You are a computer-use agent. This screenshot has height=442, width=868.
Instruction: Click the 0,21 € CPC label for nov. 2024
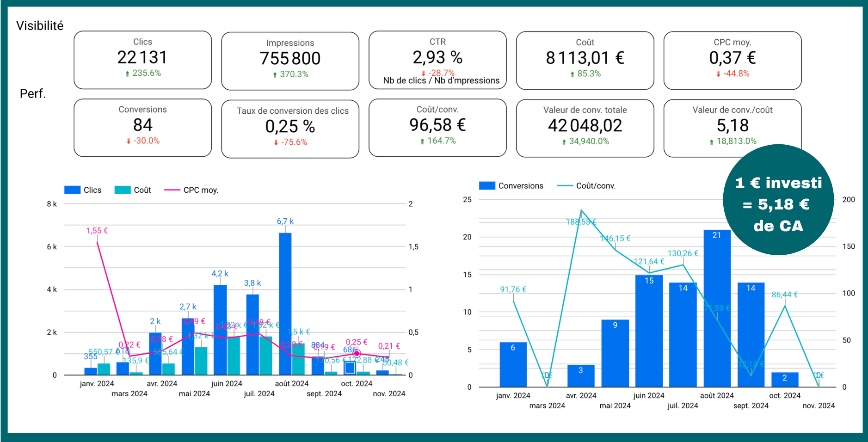[389, 346]
